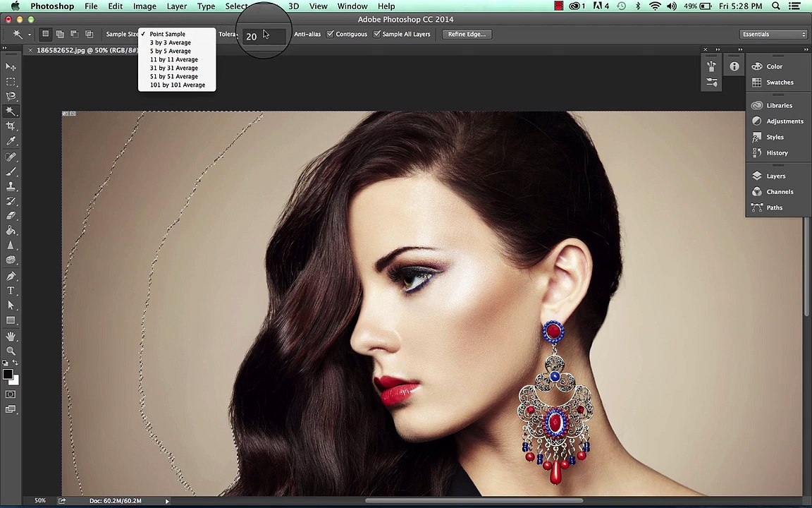Toggle Sample All Layers checkbox

377,34
